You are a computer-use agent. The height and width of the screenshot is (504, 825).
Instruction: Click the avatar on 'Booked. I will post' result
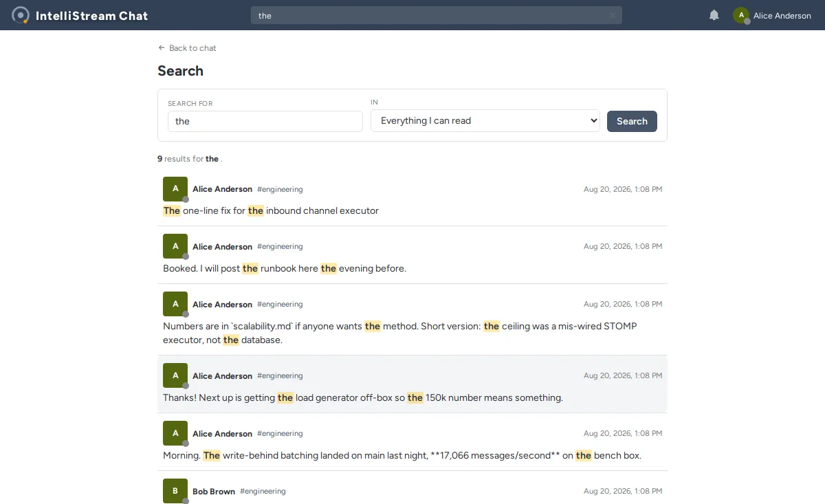[x=175, y=246]
